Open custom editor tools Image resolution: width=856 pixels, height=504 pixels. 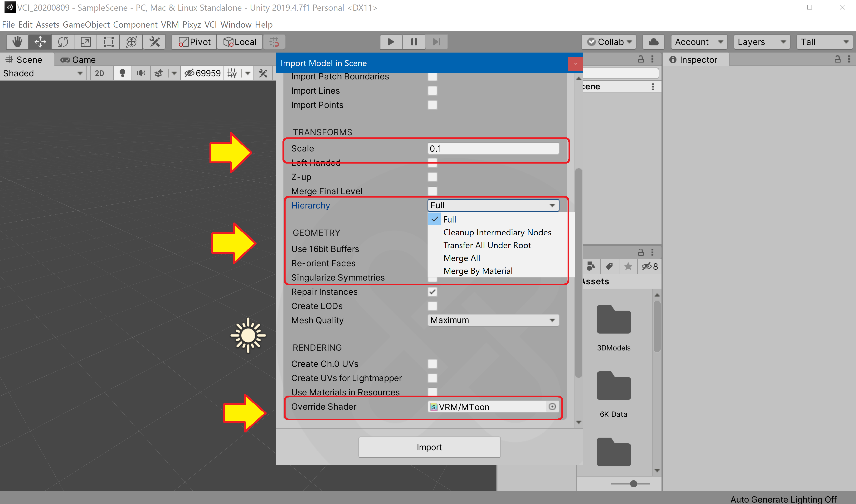point(154,42)
